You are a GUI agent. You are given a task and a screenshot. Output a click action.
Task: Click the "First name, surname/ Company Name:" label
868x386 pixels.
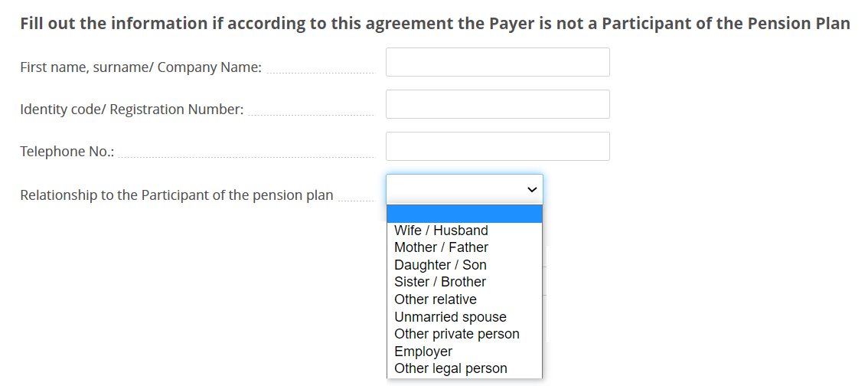(141, 67)
